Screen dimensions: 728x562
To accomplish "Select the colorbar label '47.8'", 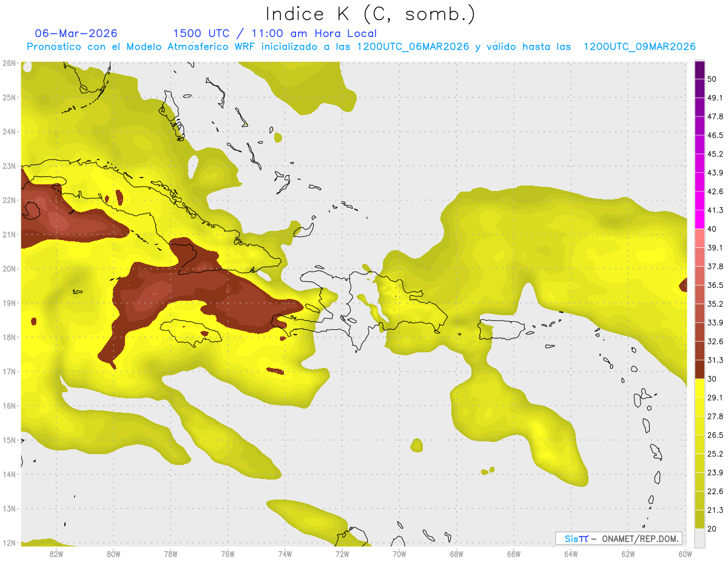I will (715, 116).
